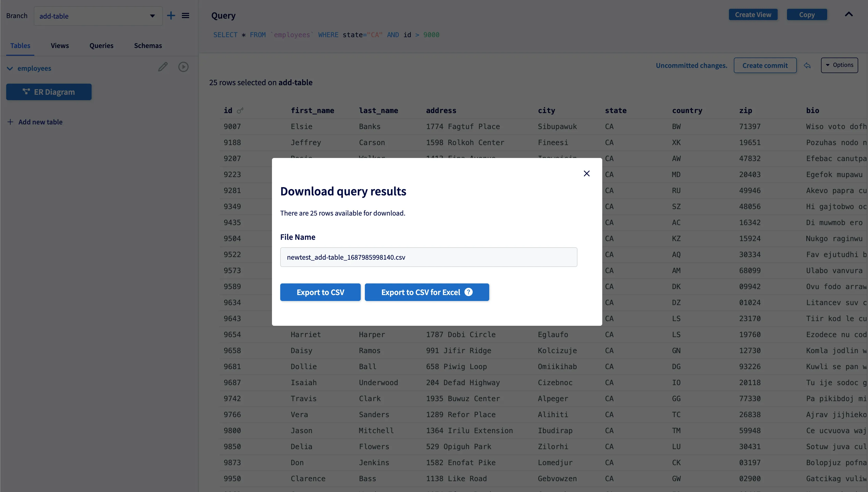
Task: Switch to the Views tab
Action: (60, 45)
